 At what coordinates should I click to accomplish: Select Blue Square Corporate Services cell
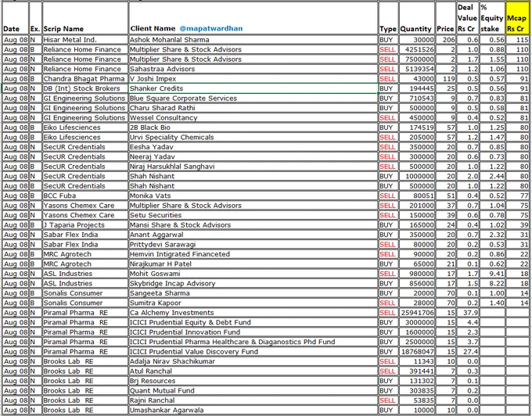pos(253,99)
